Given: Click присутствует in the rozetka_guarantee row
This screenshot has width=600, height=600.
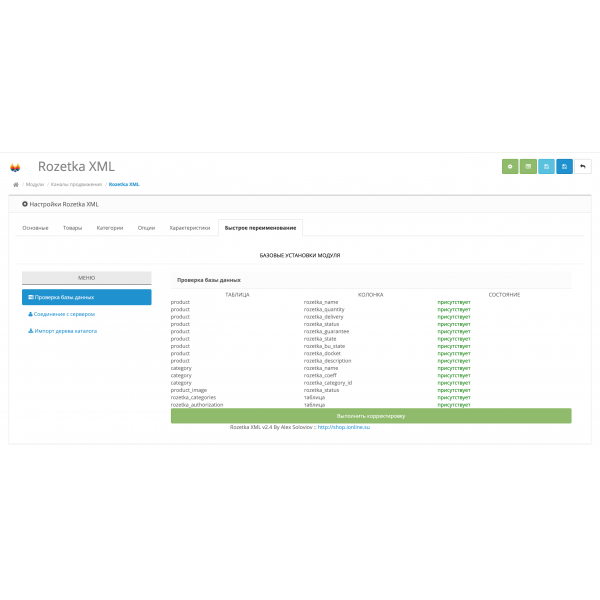Looking at the screenshot, I should tap(454, 331).
